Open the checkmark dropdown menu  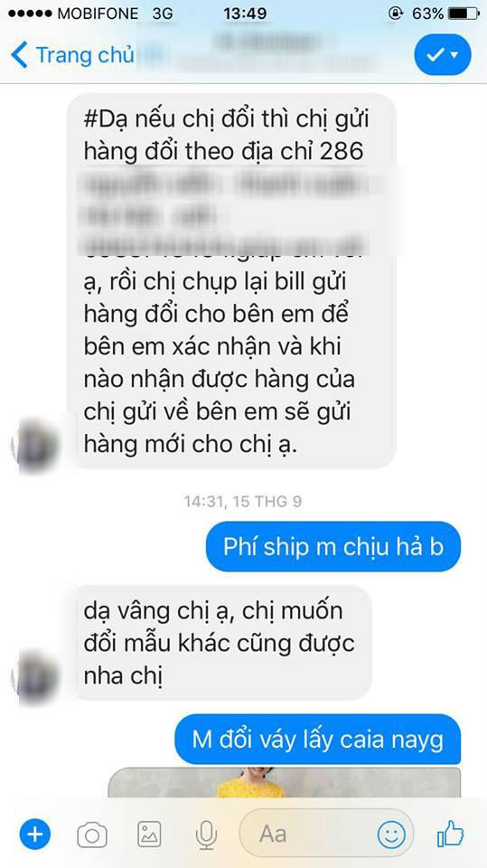pyautogui.click(x=443, y=55)
